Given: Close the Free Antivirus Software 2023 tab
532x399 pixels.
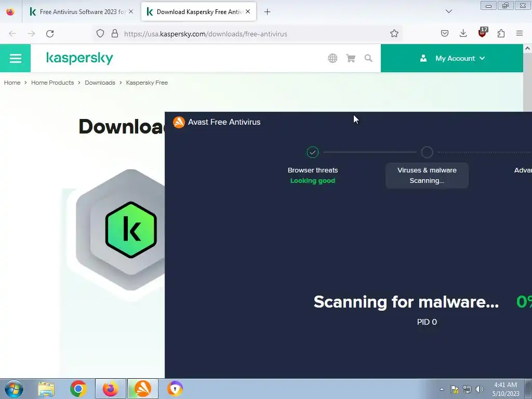Looking at the screenshot, I should [x=131, y=12].
